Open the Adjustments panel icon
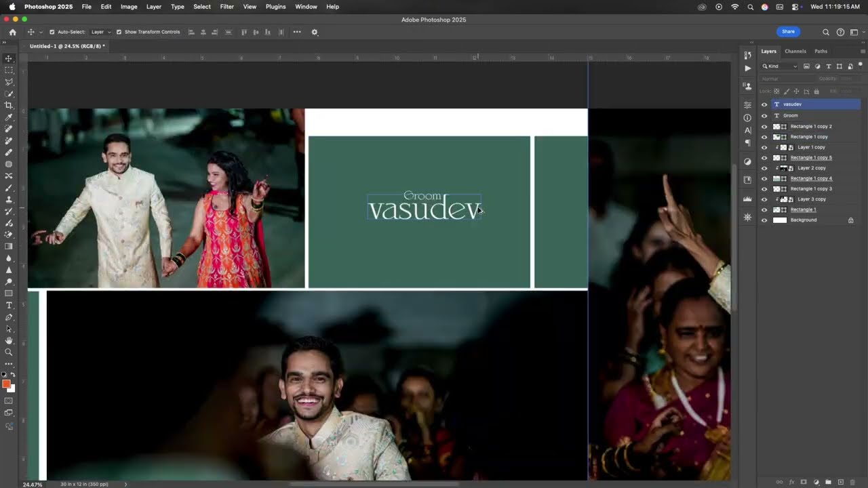Viewport: 868px width, 488px height. click(x=747, y=161)
